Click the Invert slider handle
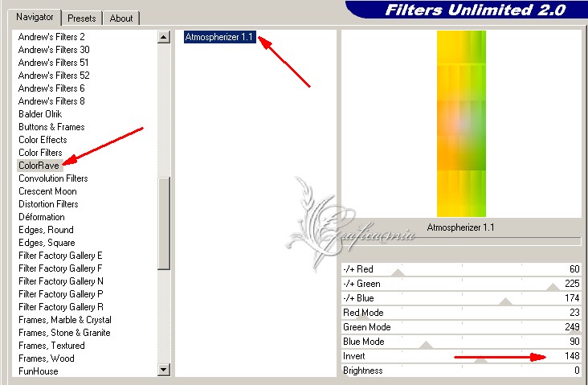 pyautogui.click(x=480, y=361)
